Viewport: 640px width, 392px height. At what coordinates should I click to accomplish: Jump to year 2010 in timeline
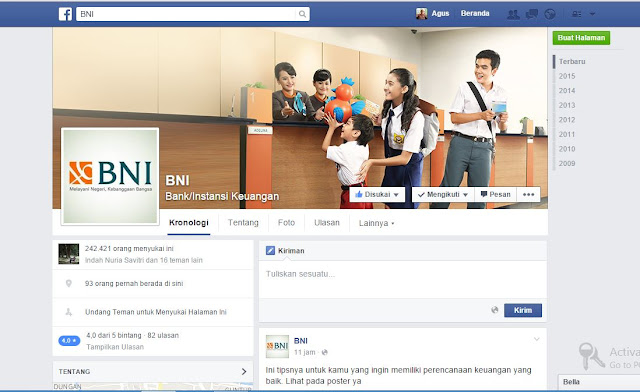(567, 149)
